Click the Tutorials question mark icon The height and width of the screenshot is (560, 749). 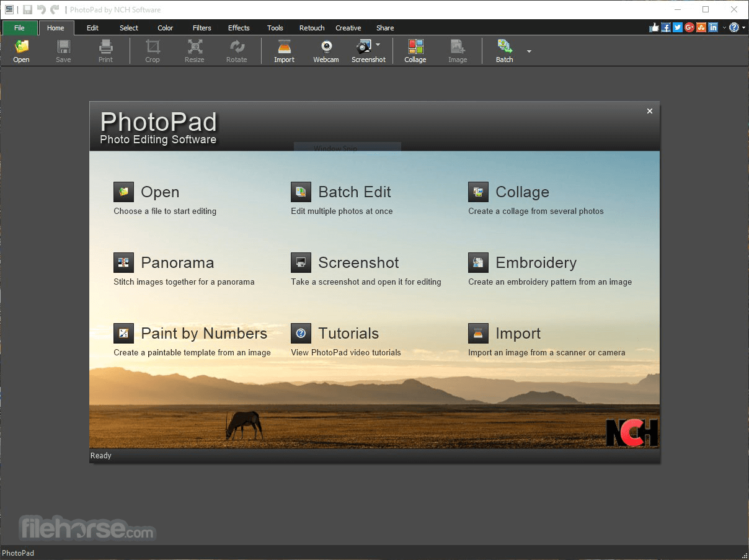click(301, 333)
